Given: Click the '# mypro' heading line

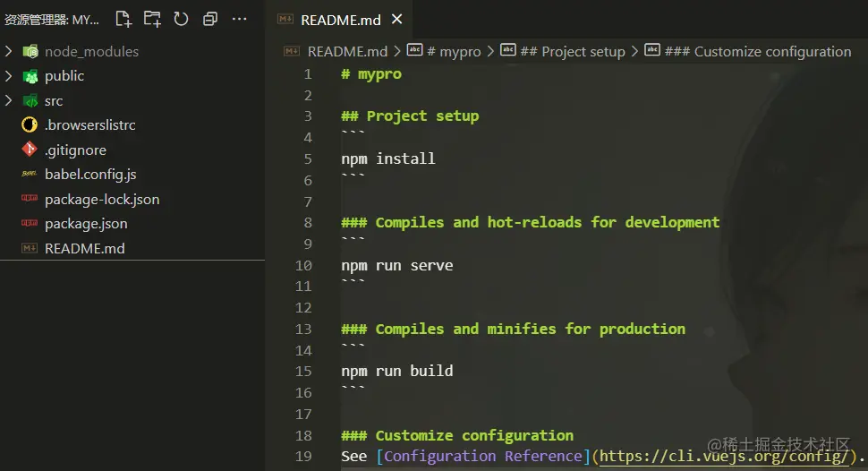Looking at the screenshot, I should click(371, 74).
